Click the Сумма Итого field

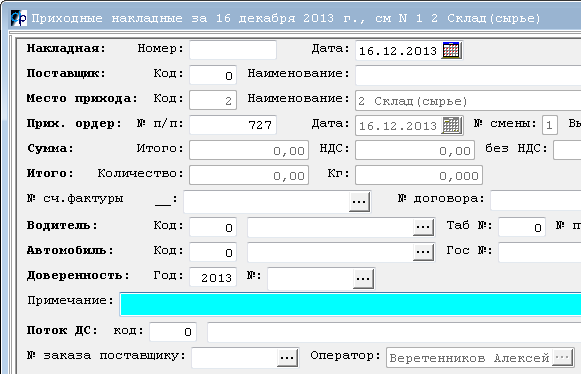click(x=249, y=150)
